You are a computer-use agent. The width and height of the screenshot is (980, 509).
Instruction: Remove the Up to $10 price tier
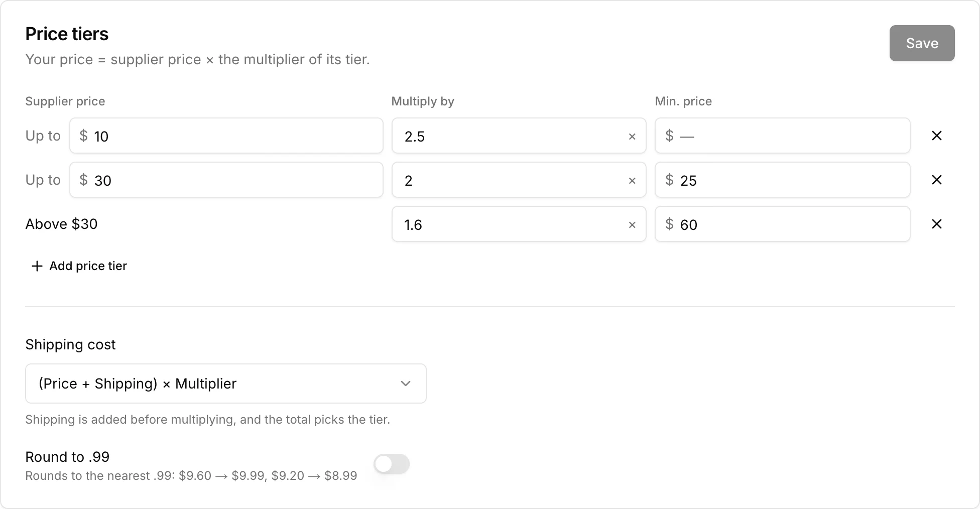(936, 136)
